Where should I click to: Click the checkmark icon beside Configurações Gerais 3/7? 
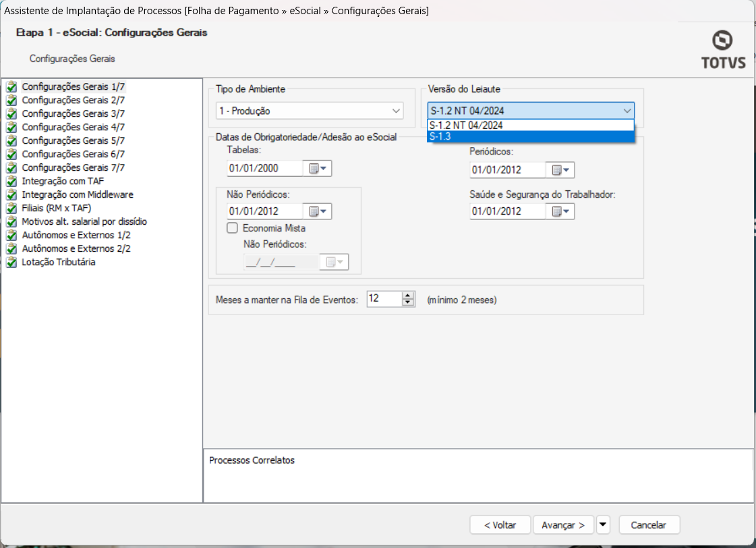(x=11, y=114)
